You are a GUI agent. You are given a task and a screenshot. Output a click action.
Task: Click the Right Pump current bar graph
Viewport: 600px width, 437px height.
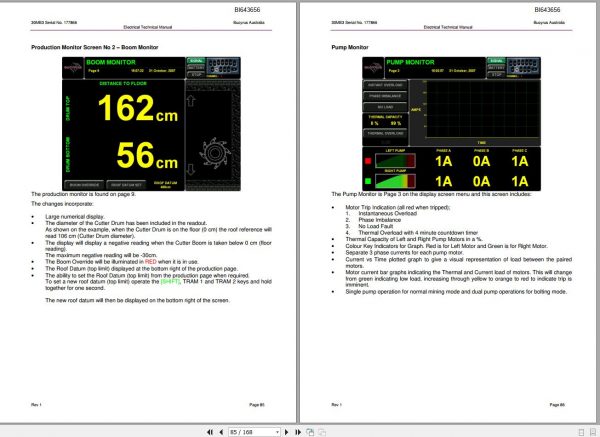(x=395, y=181)
